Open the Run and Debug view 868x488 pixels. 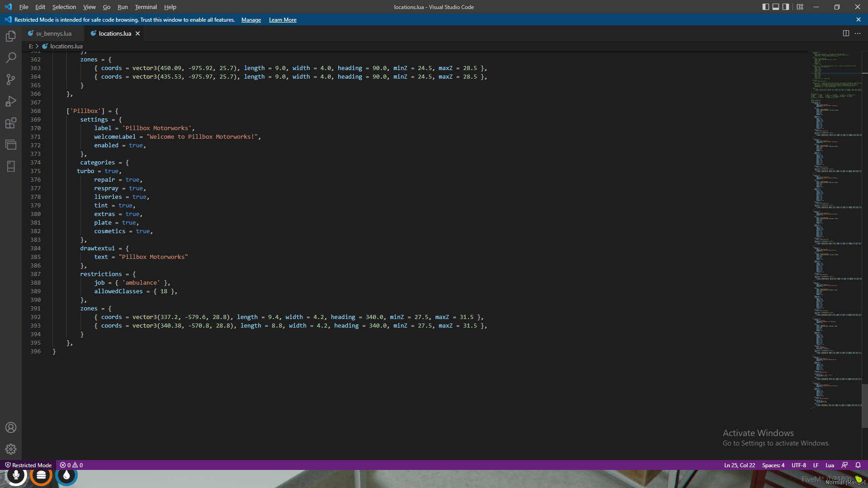tap(11, 101)
